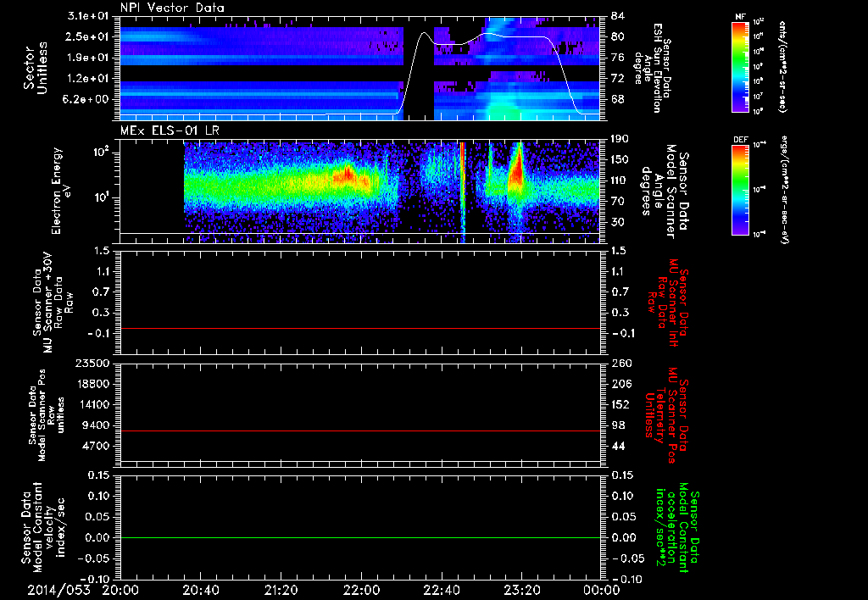Click the 'Electron Energy eV' axis label
This screenshot has width=868, height=600.
point(62,191)
